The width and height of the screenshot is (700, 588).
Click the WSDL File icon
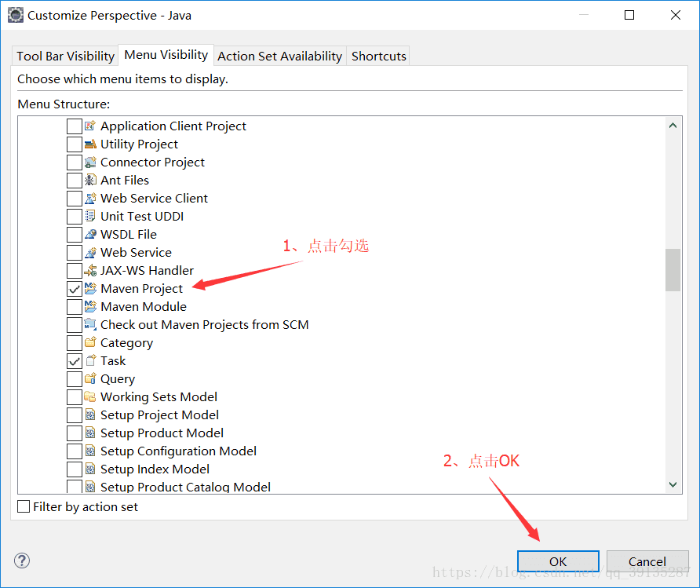tap(90, 235)
